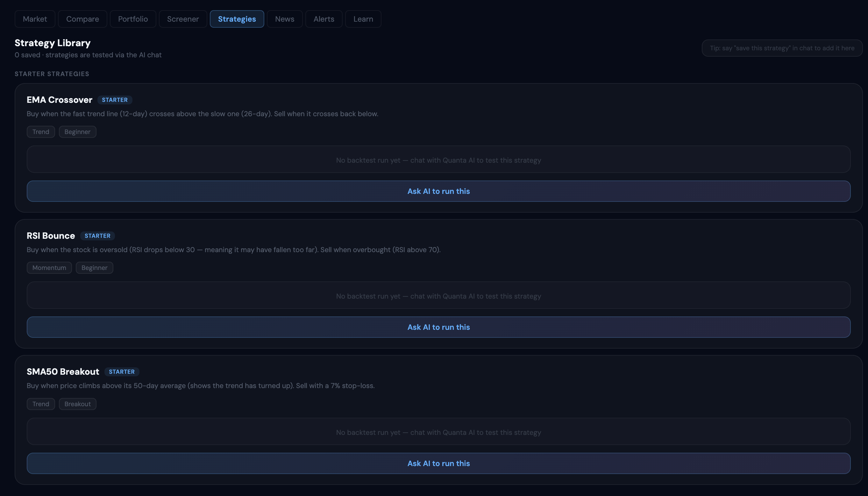Click the STARTER badge beside EMA Crossover
Viewport: 868px width, 496px height.
[x=114, y=100]
